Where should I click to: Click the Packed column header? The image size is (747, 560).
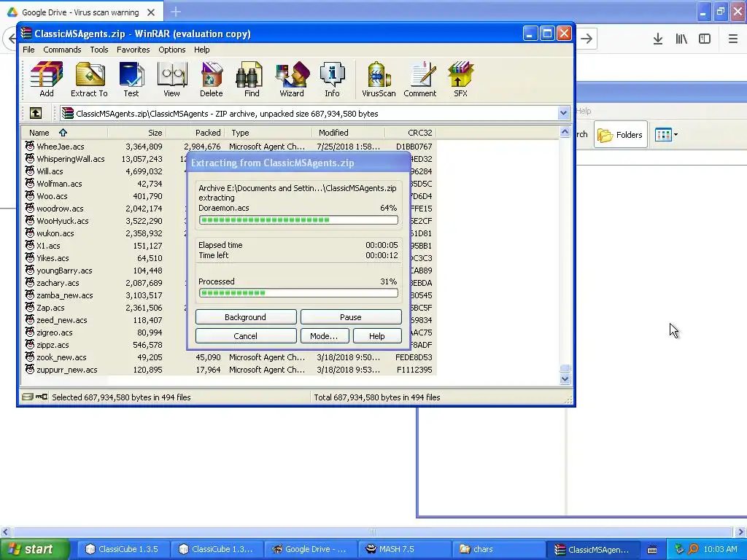pos(196,133)
